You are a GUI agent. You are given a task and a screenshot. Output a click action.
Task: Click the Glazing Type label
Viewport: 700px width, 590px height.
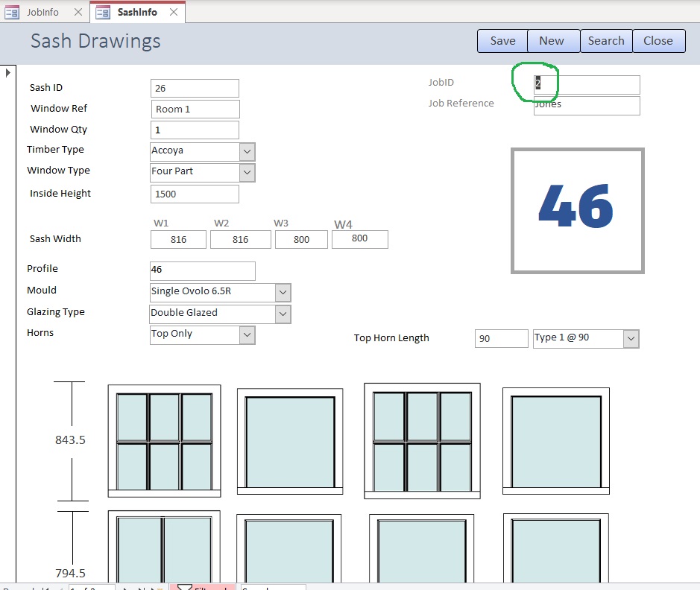coord(56,311)
